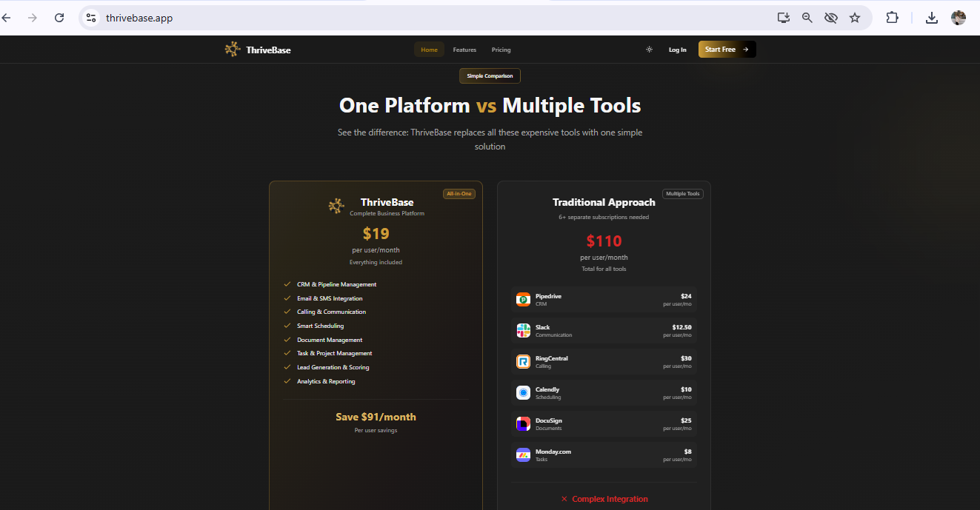The width and height of the screenshot is (980, 510).
Task: Click the RingCentral app icon
Action: point(523,362)
